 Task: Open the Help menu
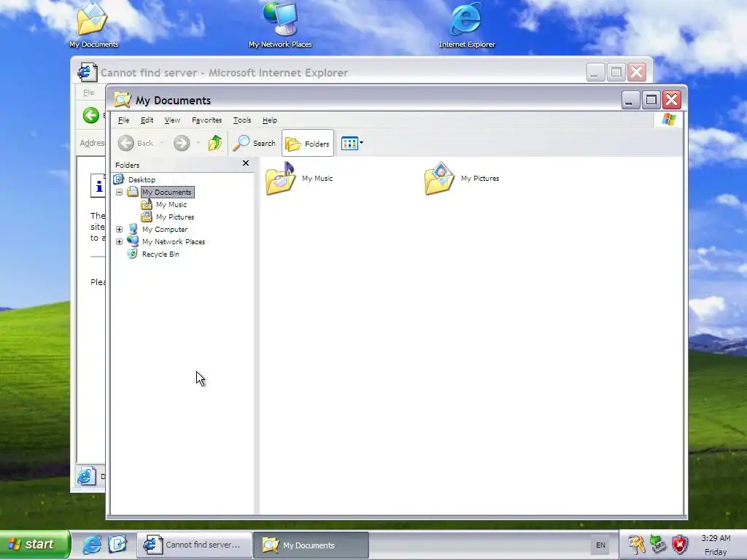tap(270, 120)
